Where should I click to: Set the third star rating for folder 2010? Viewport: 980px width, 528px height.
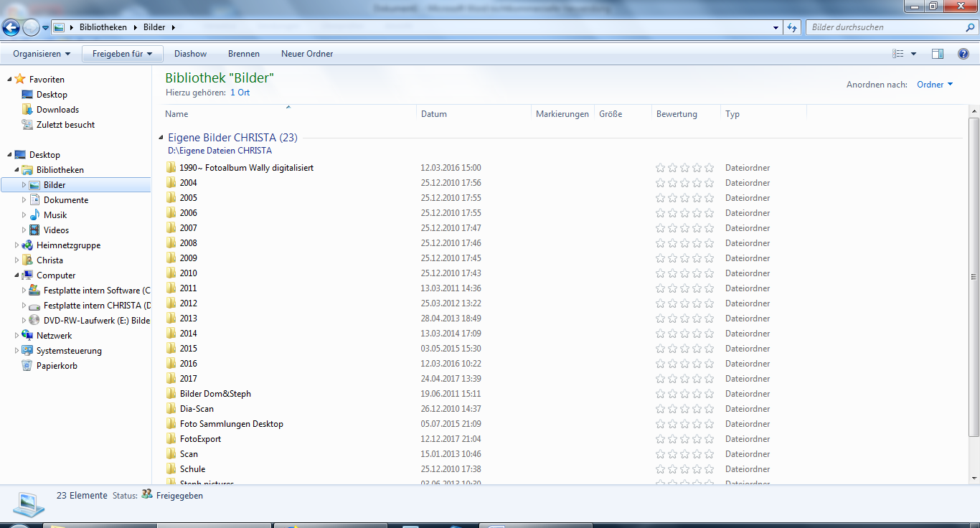[684, 273]
